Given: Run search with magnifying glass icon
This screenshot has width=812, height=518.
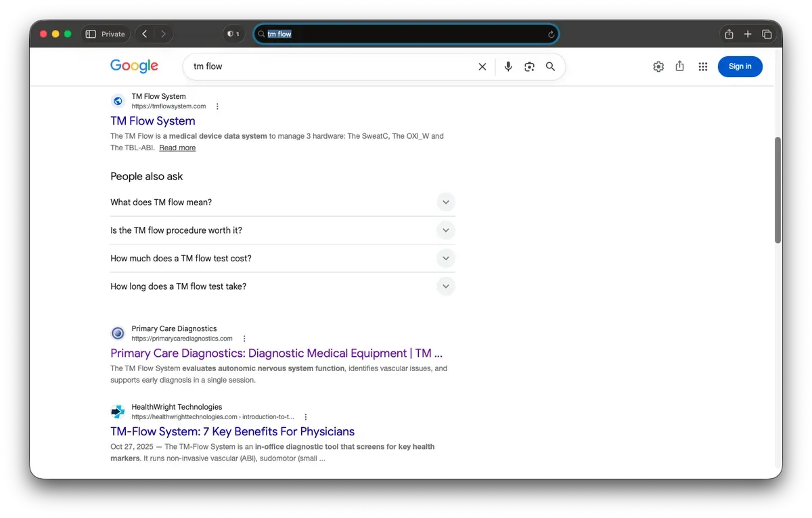Looking at the screenshot, I should point(550,66).
